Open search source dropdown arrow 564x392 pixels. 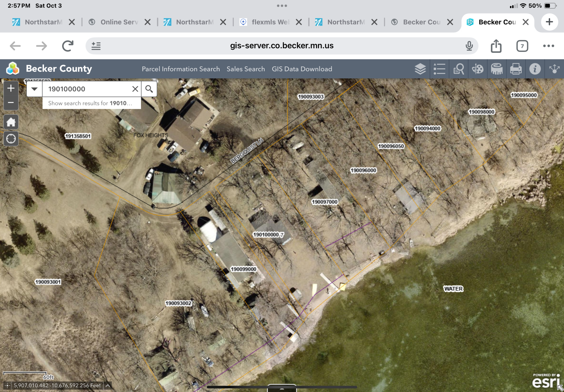pos(34,89)
